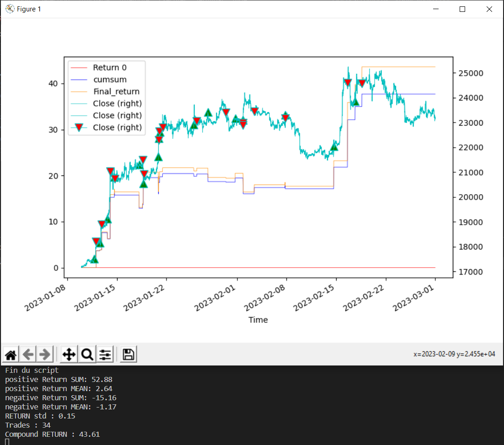Save the figure using the floppy disk icon
This screenshot has height=445, width=504.
128,354
